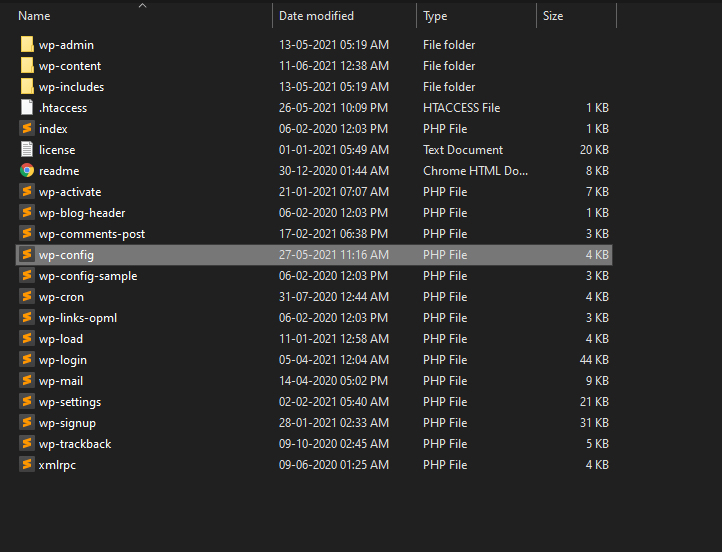Click the wp-mail file icon
This screenshot has height=552, width=722.
tap(27, 381)
